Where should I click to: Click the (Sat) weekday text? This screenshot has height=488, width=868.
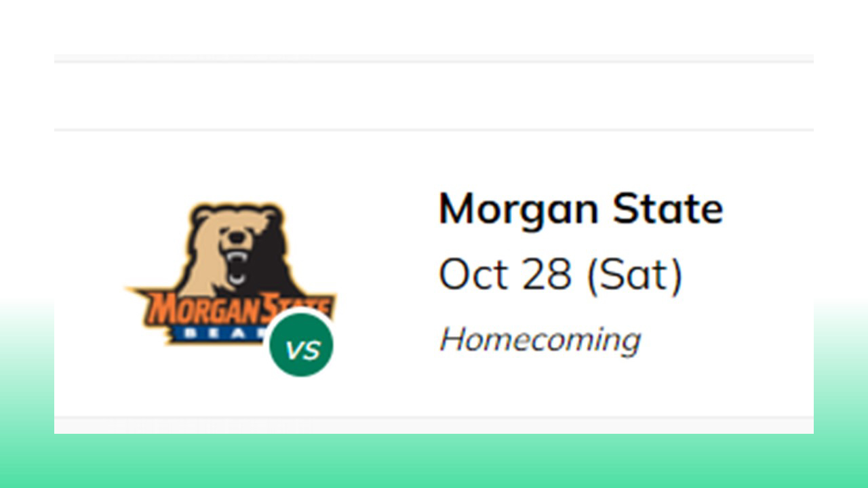click(635, 275)
